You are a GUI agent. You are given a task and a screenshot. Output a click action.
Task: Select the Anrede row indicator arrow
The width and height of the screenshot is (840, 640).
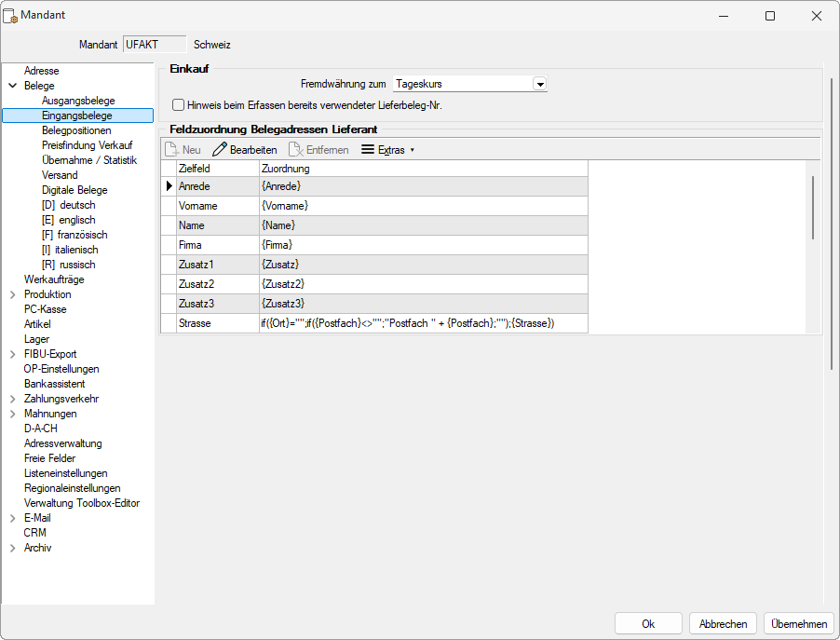coord(168,186)
